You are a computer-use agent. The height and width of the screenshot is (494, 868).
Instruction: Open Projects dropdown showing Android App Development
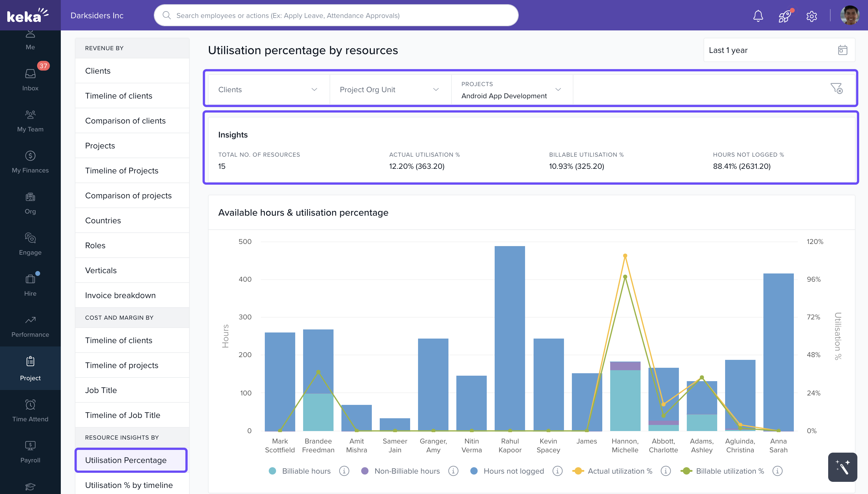tap(511, 90)
